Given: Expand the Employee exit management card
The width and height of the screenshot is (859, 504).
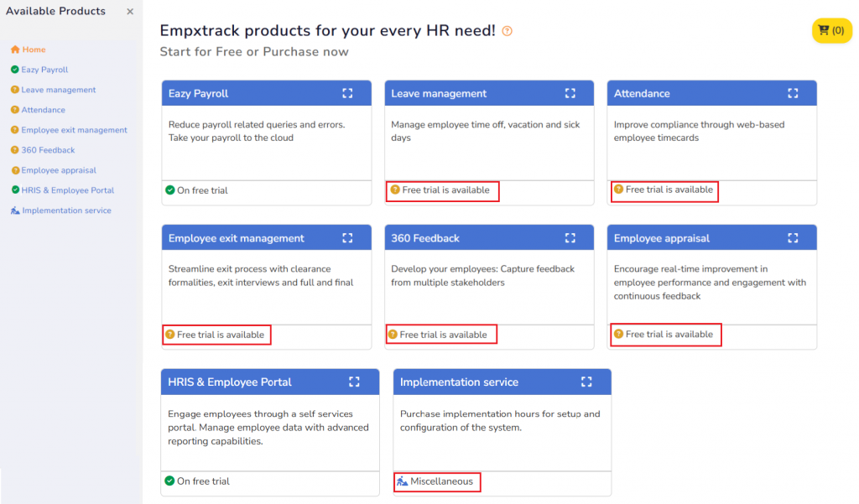Looking at the screenshot, I should pyautogui.click(x=347, y=238).
